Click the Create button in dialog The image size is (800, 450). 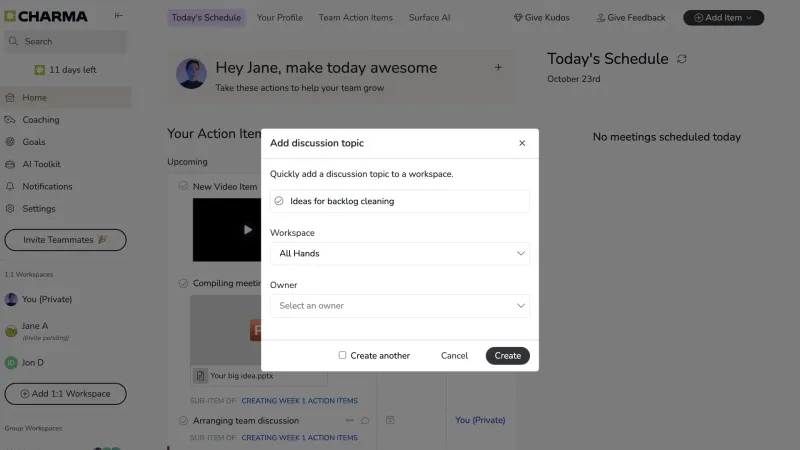tap(507, 356)
